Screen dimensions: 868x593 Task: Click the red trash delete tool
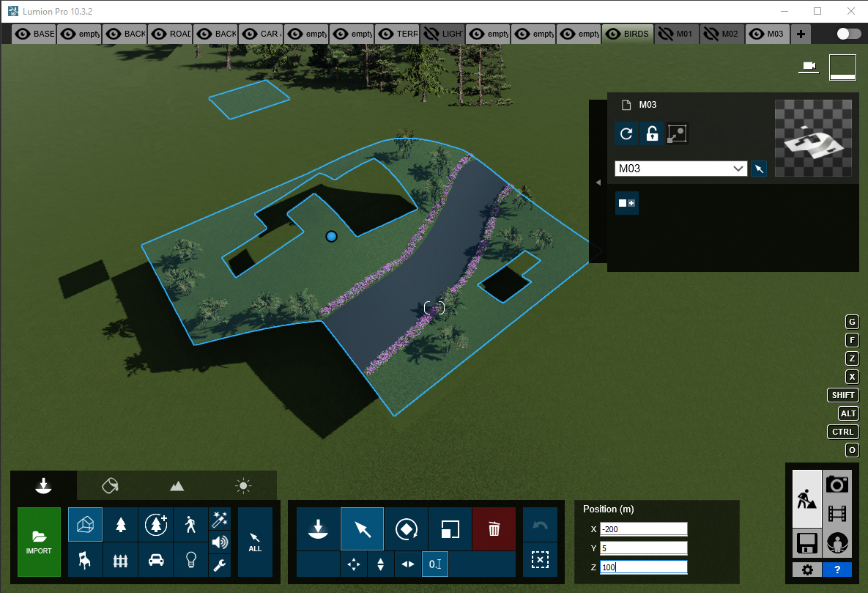coord(494,528)
